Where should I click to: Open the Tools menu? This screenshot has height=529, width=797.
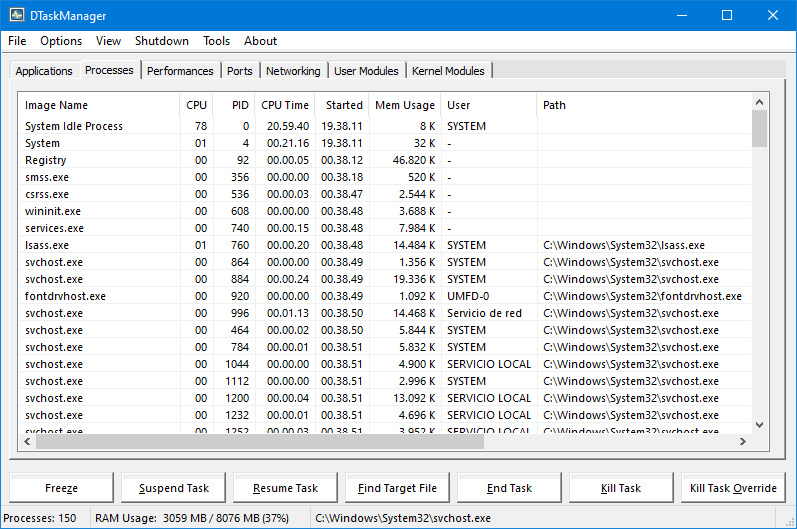(x=217, y=41)
